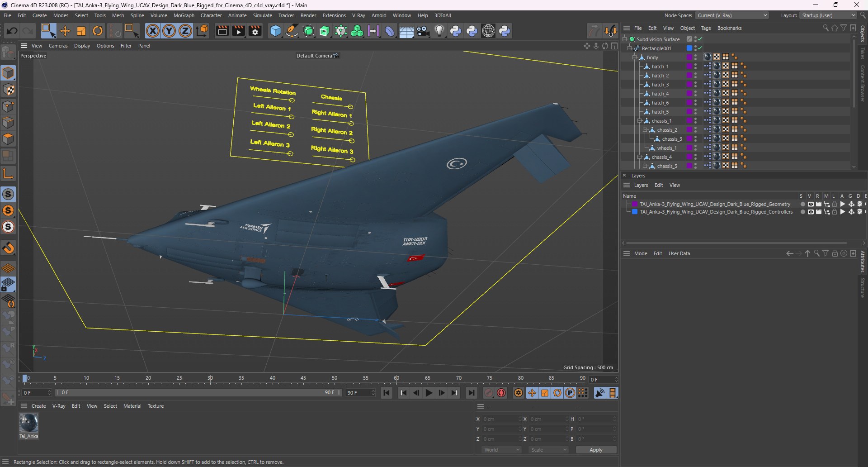Click the Make Editable icon in left sidebar
This screenshot has width=868, height=467.
point(8,53)
